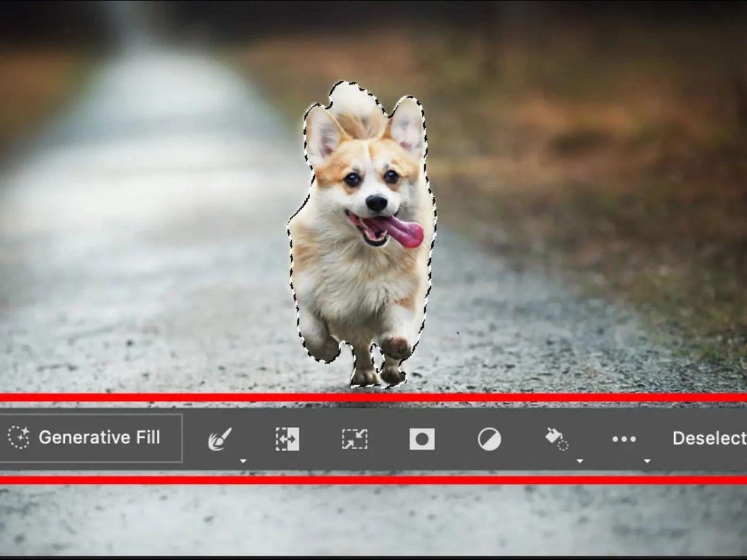747x560 pixels.
Task: Expand the dropdown arrow under the brush icon
Action: click(243, 461)
